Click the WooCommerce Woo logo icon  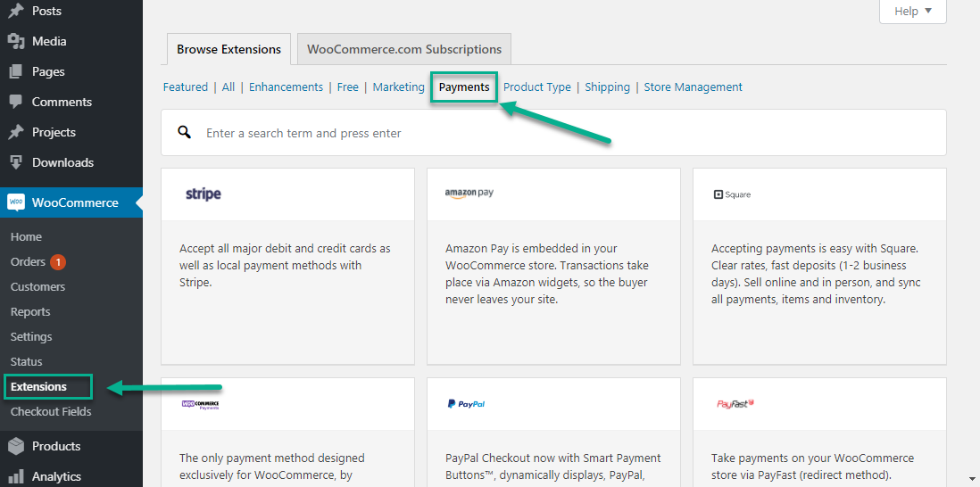point(16,202)
